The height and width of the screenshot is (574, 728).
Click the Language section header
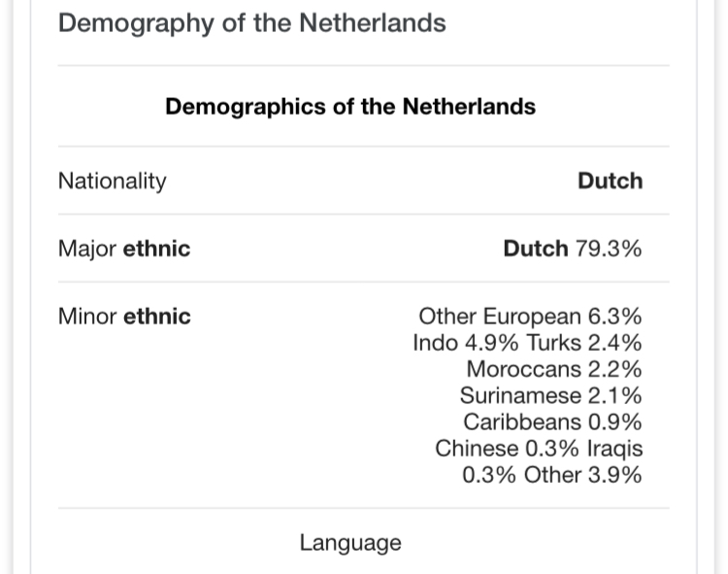(x=350, y=543)
